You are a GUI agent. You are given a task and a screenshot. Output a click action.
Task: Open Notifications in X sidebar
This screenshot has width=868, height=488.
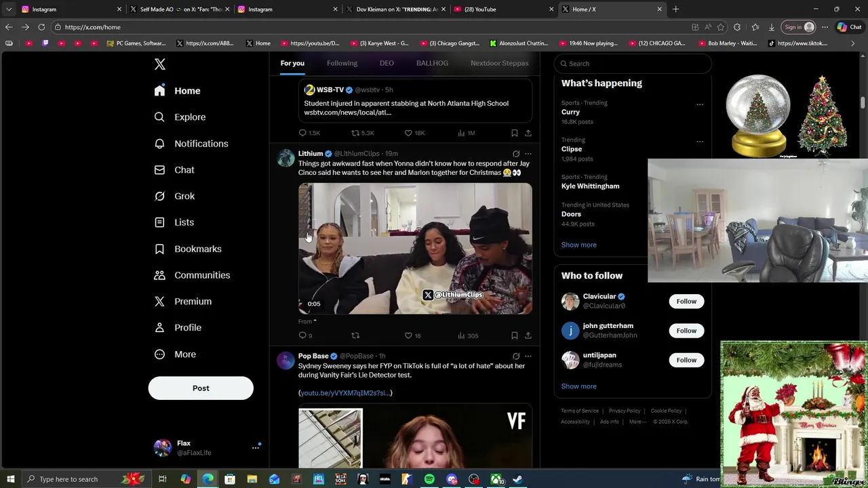pos(191,144)
